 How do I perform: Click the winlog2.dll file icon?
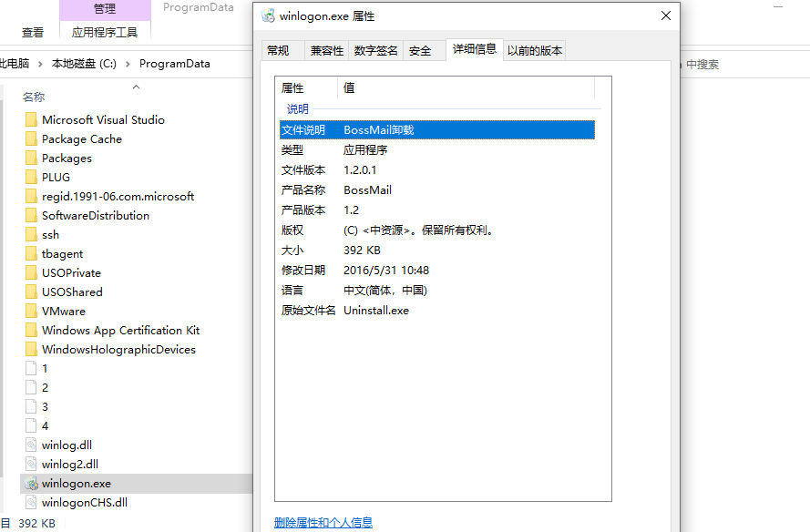pyautogui.click(x=32, y=464)
